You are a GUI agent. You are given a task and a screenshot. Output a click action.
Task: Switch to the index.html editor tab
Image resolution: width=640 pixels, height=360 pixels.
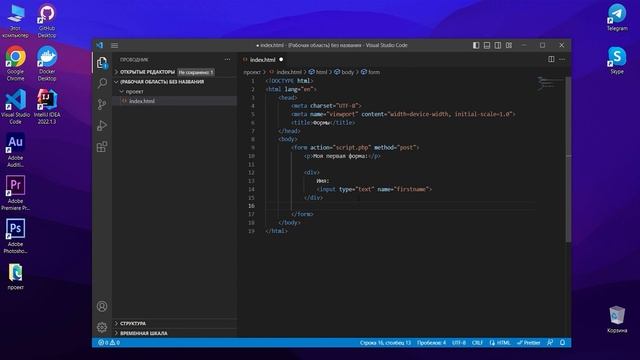[262, 60]
